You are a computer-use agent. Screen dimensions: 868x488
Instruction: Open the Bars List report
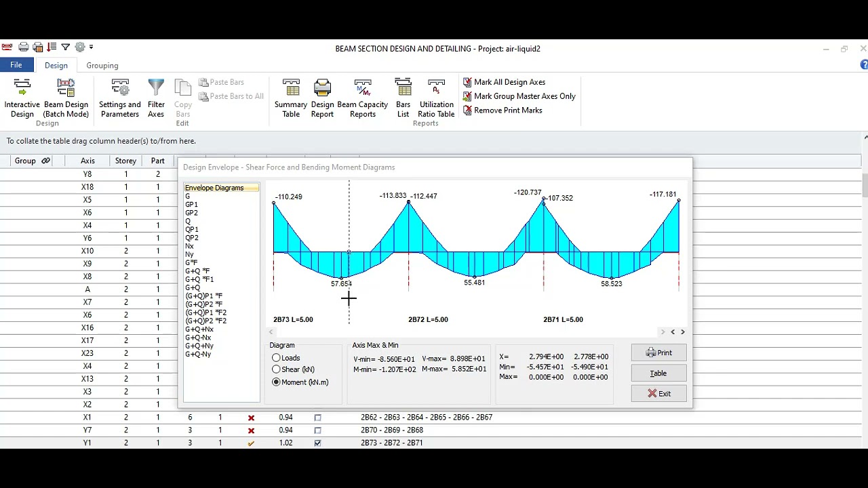[403, 98]
